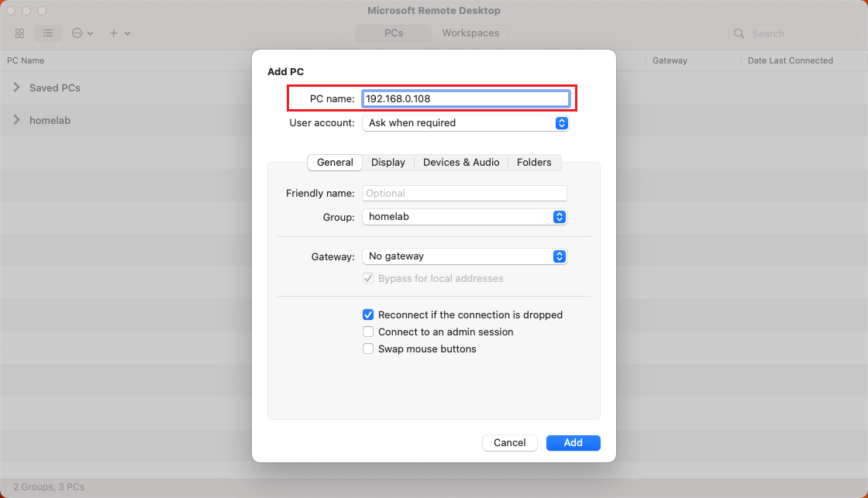Viewport: 868px width, 498px height.
Task: Open the Group dropdown showing homelab
Action: (464, 217)
